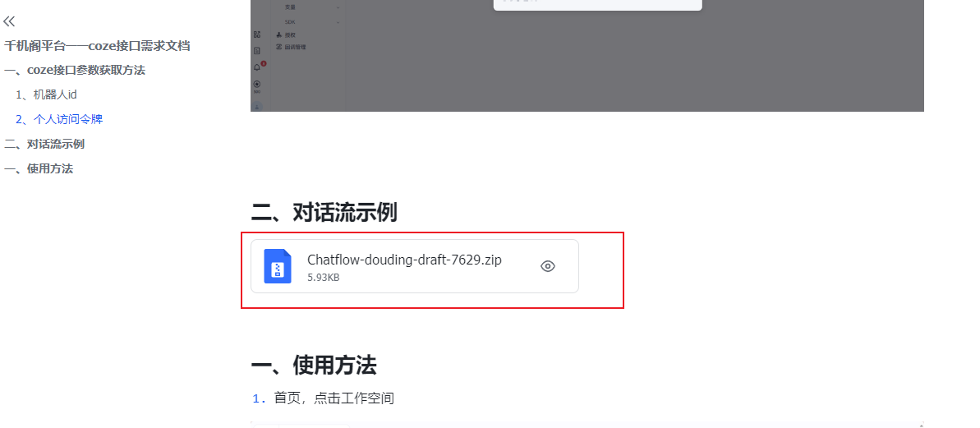This screenshot has height=428, width=980.
Task: Click the document icon below grid icon
Action: pyautogui.click(x=257, y=51)
